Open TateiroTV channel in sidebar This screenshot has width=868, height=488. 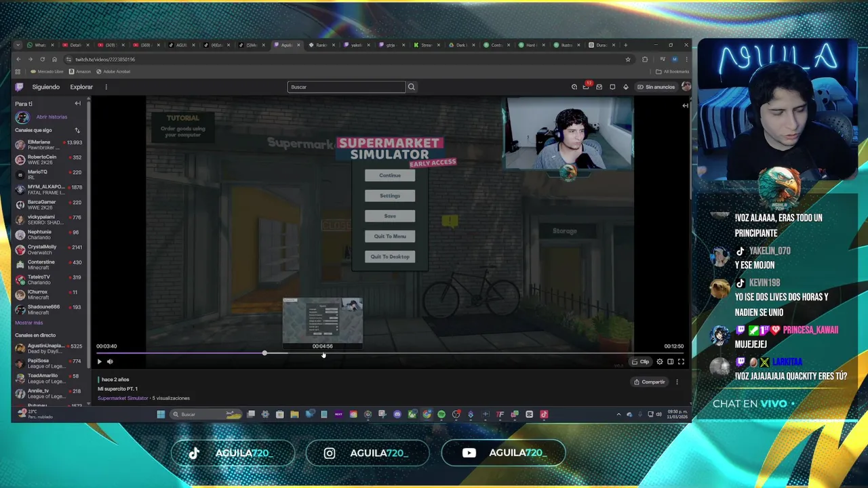[x=49, y=279]
